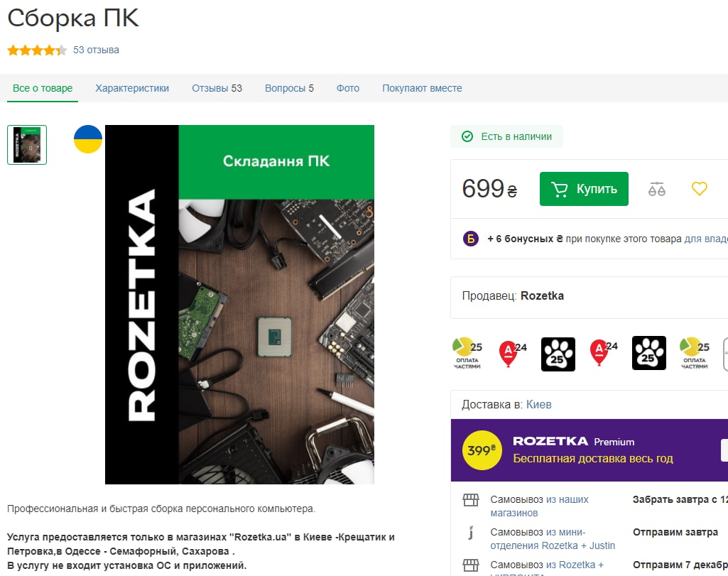Screen dimensions: 728x576
Task: Click the first black paw 25 payment icon
Action: (x=558, y=354)
